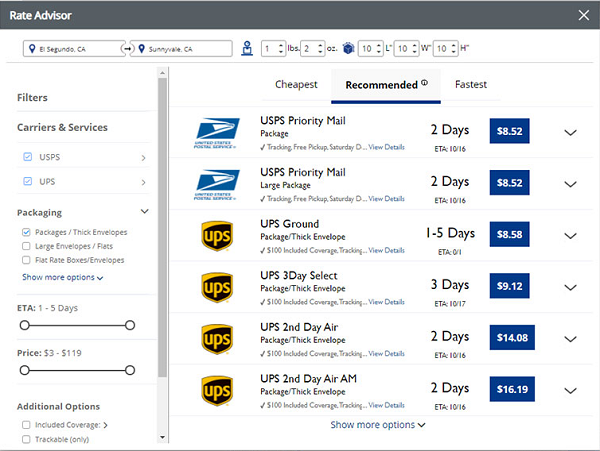Expand the UPS 2nd Day Air AM row
600x451 pixels.
[570, 391]
